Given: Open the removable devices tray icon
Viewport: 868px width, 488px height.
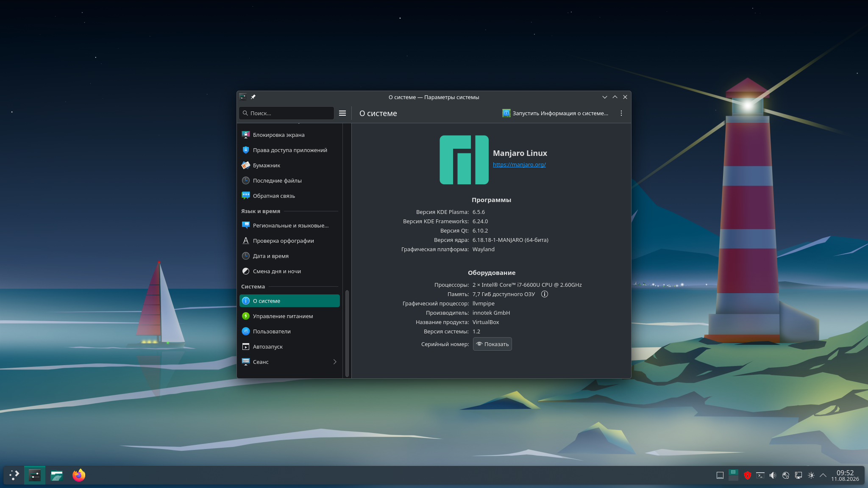Looking at the screenshot, I should [x=786, y=475].
